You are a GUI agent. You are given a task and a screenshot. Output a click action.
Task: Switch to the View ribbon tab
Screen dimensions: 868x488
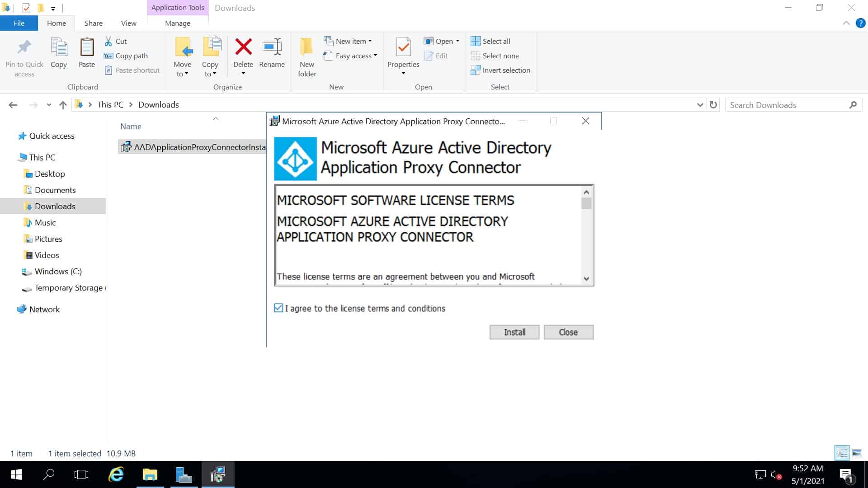tap(128, 23)
